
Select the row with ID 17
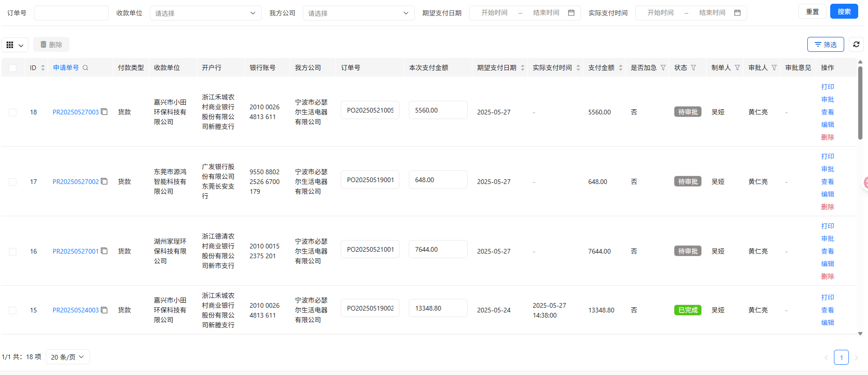click(13, 182)
